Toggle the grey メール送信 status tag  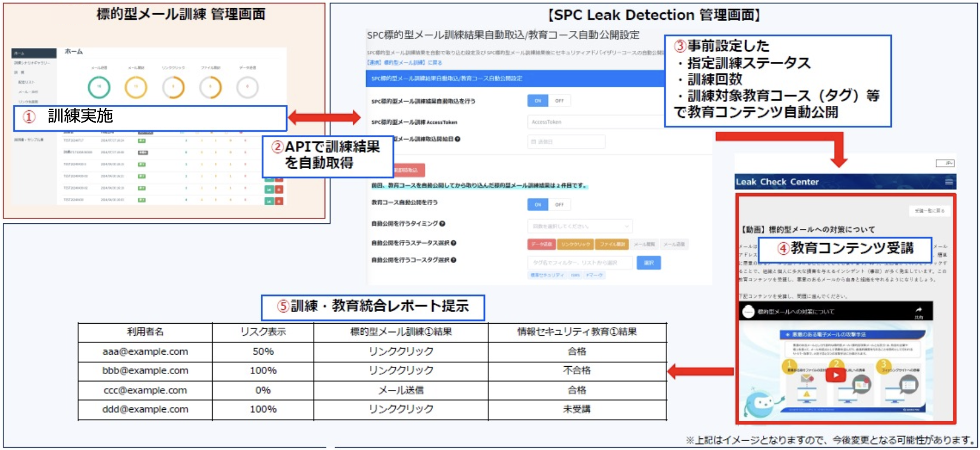674,244
